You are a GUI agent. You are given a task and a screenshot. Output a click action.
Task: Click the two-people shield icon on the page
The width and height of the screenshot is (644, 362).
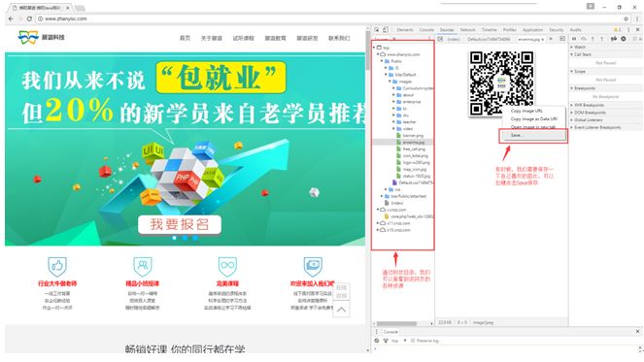143,266
